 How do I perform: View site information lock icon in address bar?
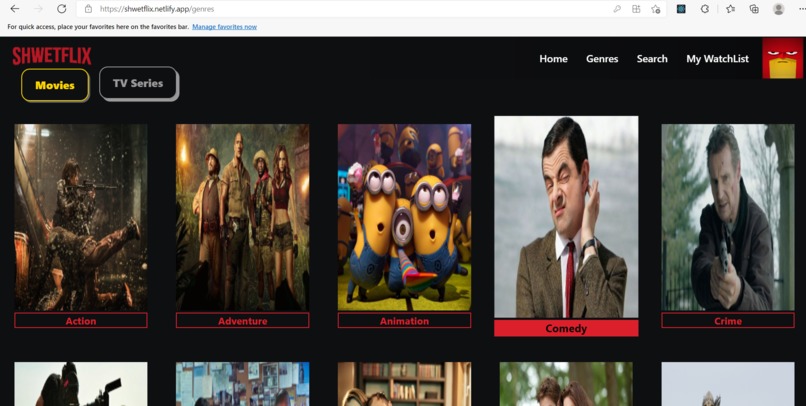(88, 9)
